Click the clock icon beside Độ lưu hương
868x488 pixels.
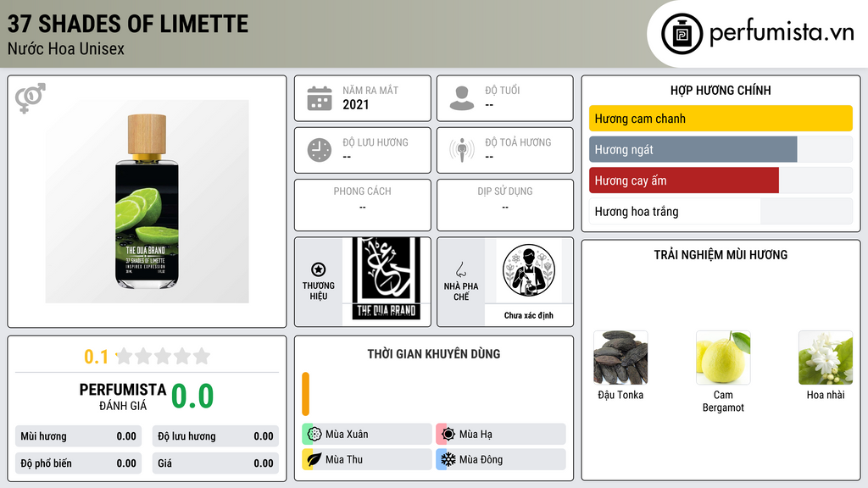pyautogui.click(x=320, y=150)
